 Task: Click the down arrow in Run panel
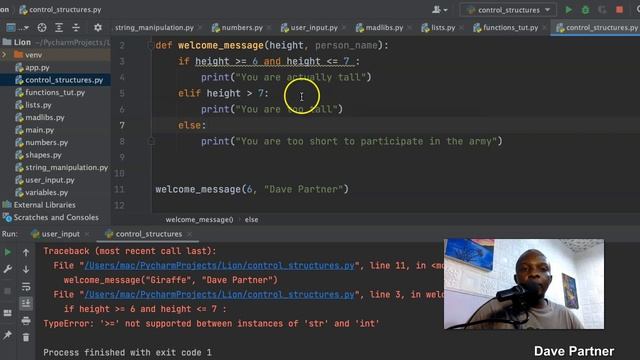(x=26, y=270)
